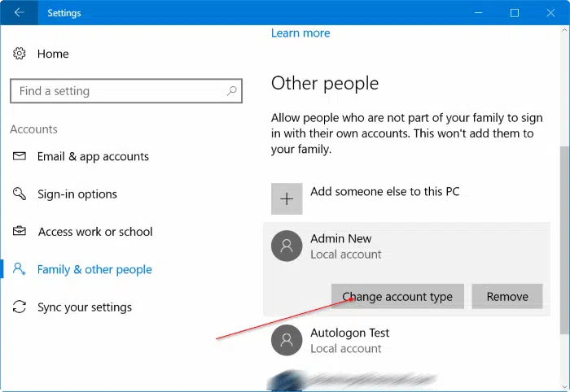The width and height of the screenshot is (570, 392).
Task: Click the Sync your settings arrows icon
Action: [x=20, y=307]
